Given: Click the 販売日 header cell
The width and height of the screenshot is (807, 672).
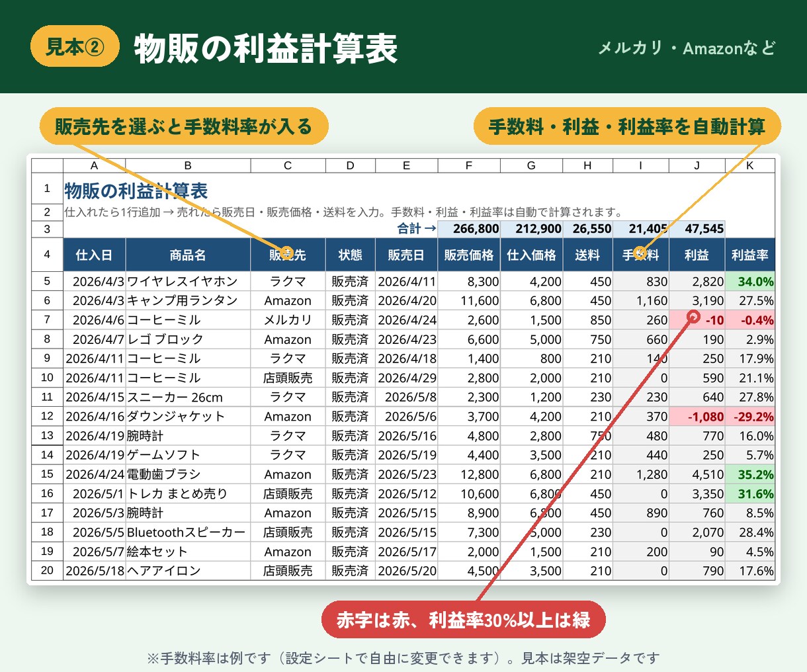Looking at the screenshot, I should pyautogui.click(x=406, y=255).
